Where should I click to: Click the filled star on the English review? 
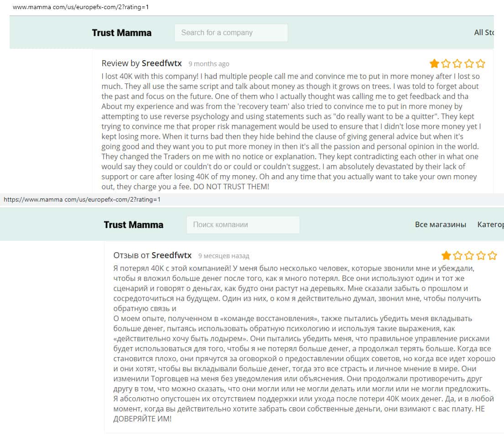tap(434, 63)
